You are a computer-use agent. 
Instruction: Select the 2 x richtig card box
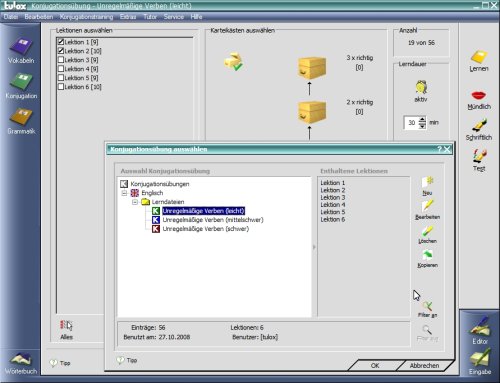312,112
